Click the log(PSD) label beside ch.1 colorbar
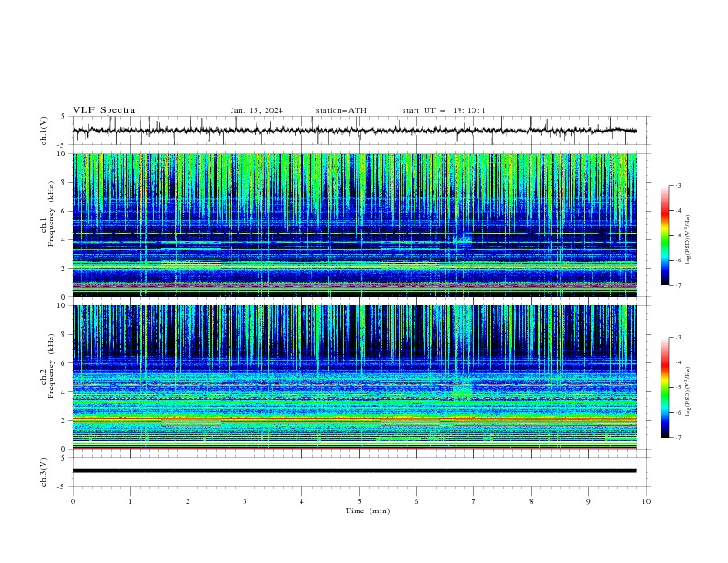 point(688,240)
